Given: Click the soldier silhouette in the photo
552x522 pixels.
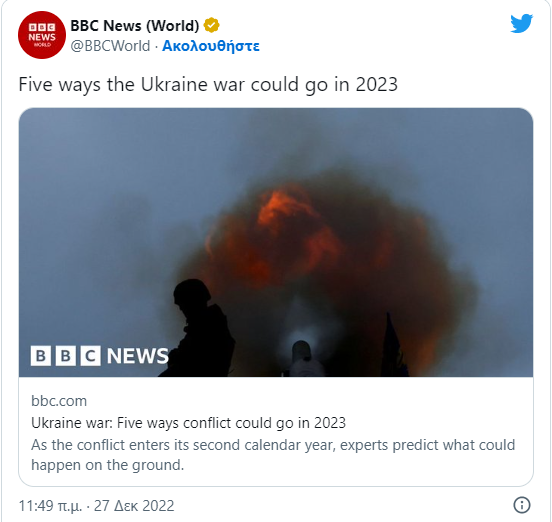Looking at the screenshot, I should click(199, 328).
